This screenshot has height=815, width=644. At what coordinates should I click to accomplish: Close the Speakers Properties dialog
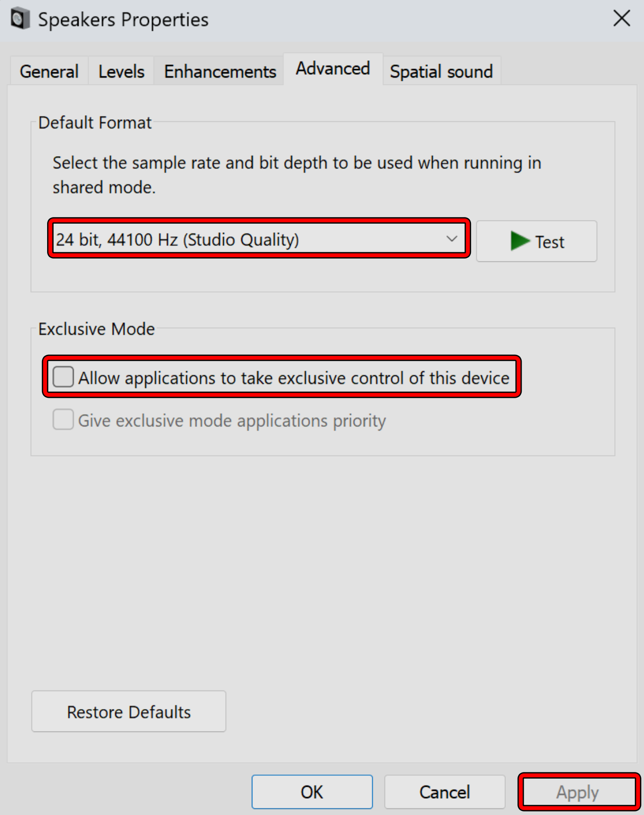click(621, 19)
